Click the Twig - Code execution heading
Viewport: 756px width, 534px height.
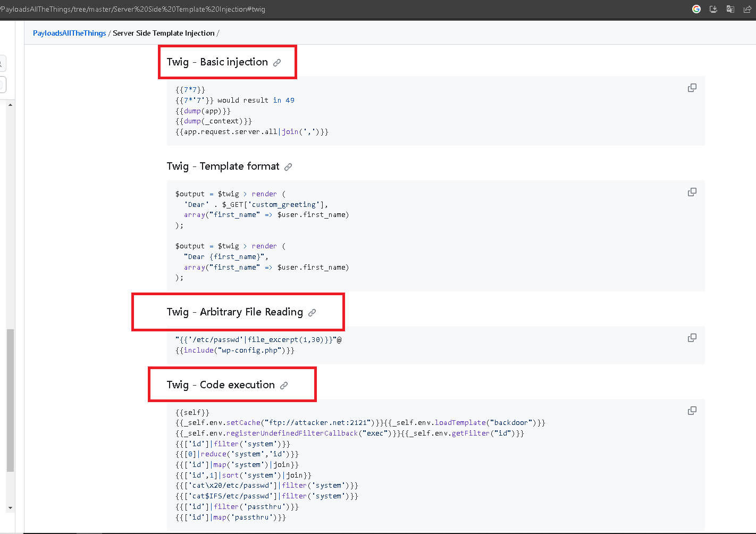(221, 385)
